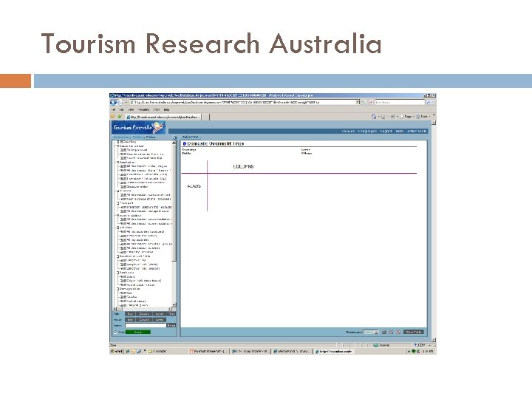Screen dimensions: 532x399
Task: Click the Internet zone icon in the status bar
Action: 376,345
